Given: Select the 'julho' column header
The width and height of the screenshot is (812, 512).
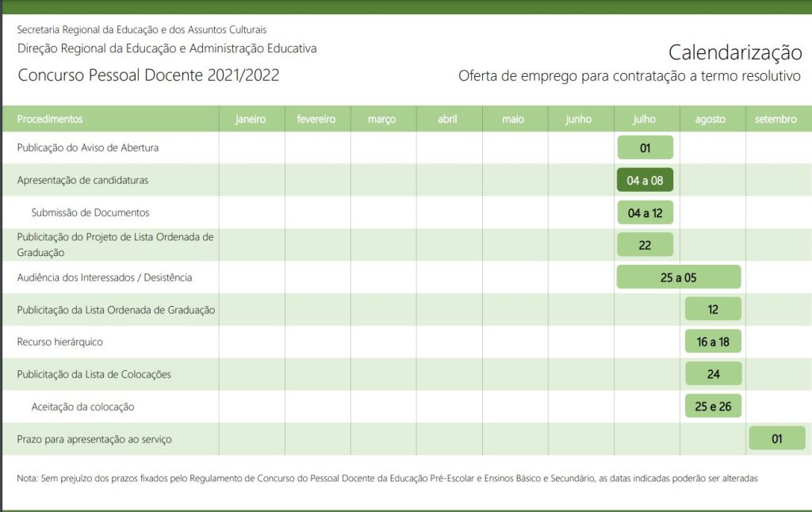Looking at the screenshot, I should (x=644, y=119).
